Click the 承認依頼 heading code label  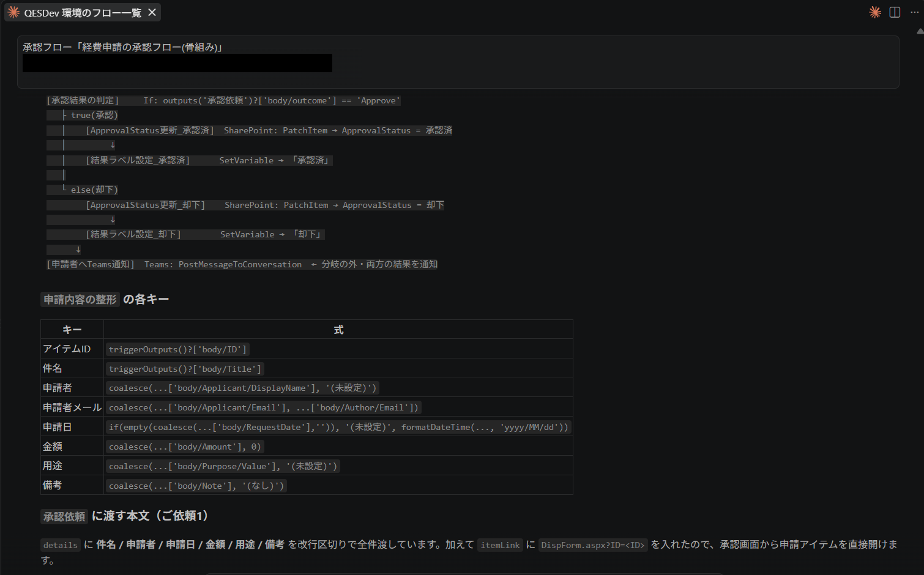64,516
